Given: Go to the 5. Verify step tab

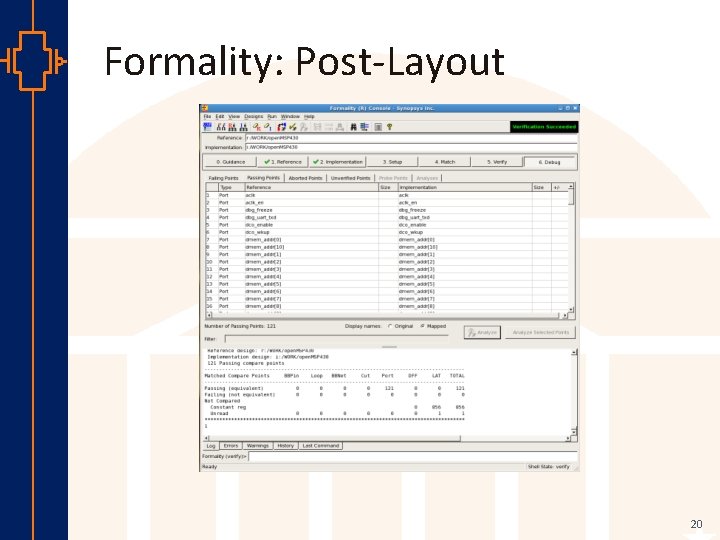Looking at the screenshot, I should [497, 162].
